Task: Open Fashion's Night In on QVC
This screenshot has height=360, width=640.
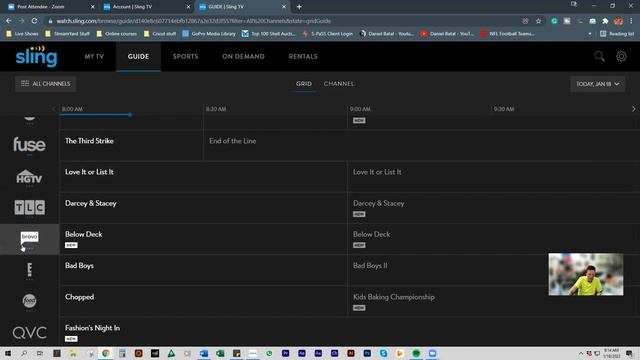Action: tap(350, 332)
